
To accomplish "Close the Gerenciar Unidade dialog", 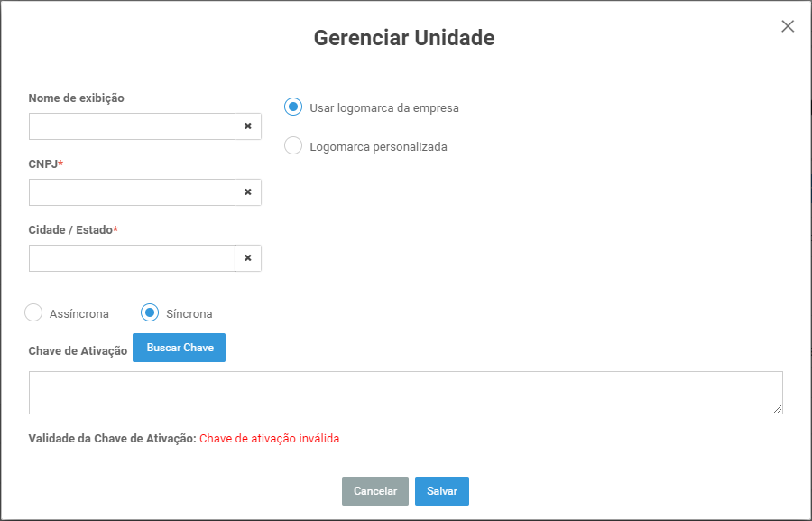I will (x=788, y=26).
